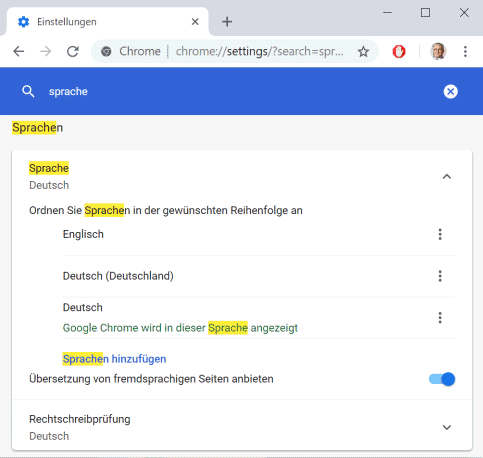The height and width of the screenshot is (458, 483).
Task: Bookmark this page with the star icon
Action: (x=363, y=51)
